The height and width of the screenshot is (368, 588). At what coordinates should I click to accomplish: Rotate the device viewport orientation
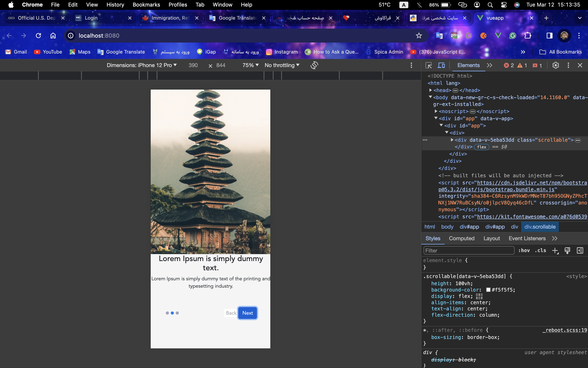[x=314, y=65]
